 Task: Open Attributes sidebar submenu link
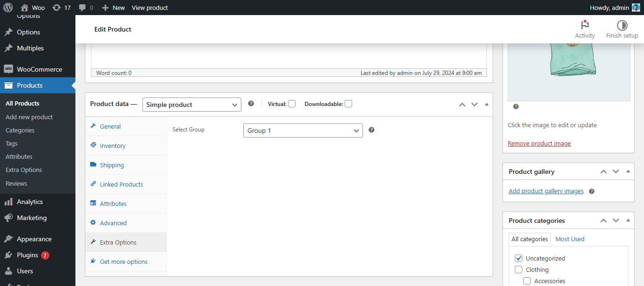point(19,156)
